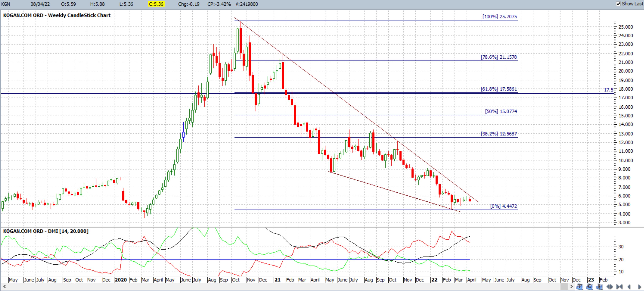The image size is (644, 291).
Task: Click the high price H:5.88
Action: pyautogui.click(x=97, y=4)
